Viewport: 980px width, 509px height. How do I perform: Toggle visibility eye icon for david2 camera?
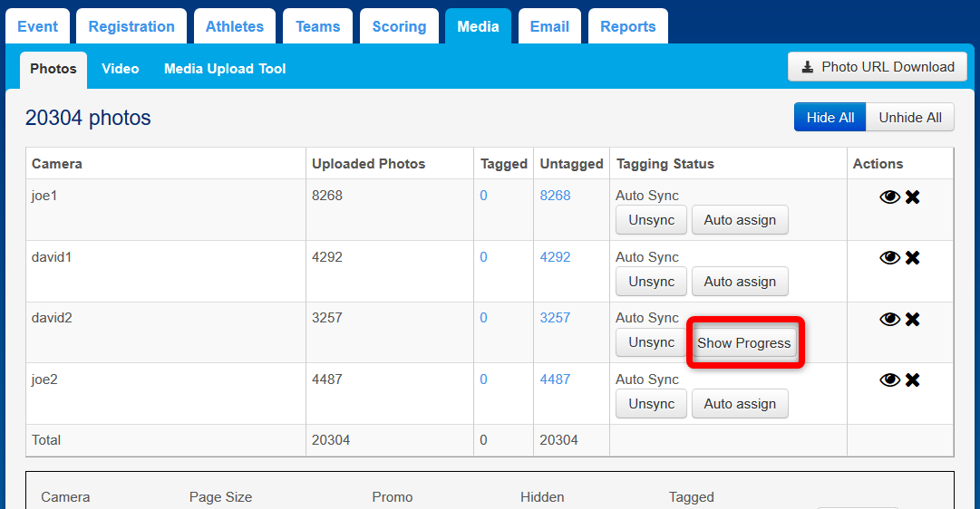(889, 319)
